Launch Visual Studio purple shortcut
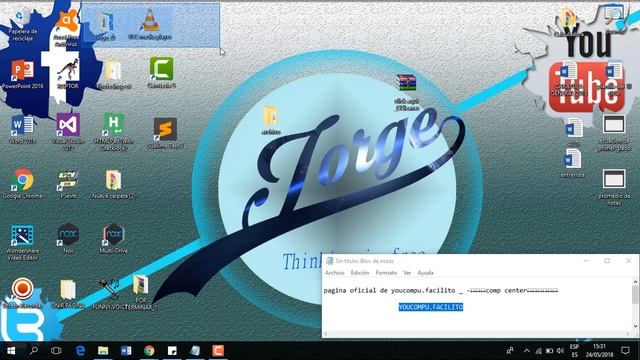Image resolution: width=640 pixels, height=360 pixels. (x=68, y=131)
